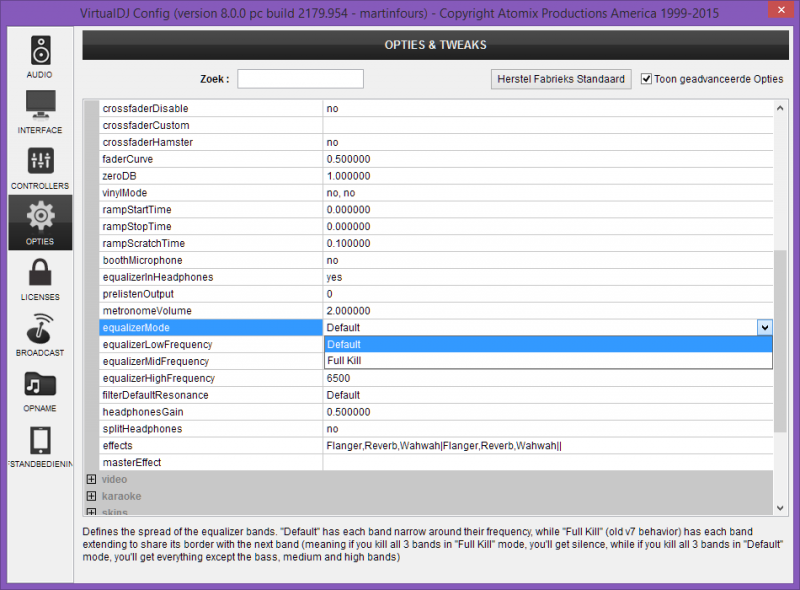Edit equalizerInHeadphones value yes
This screenshot has width=800, height=590.
point(548,277)
